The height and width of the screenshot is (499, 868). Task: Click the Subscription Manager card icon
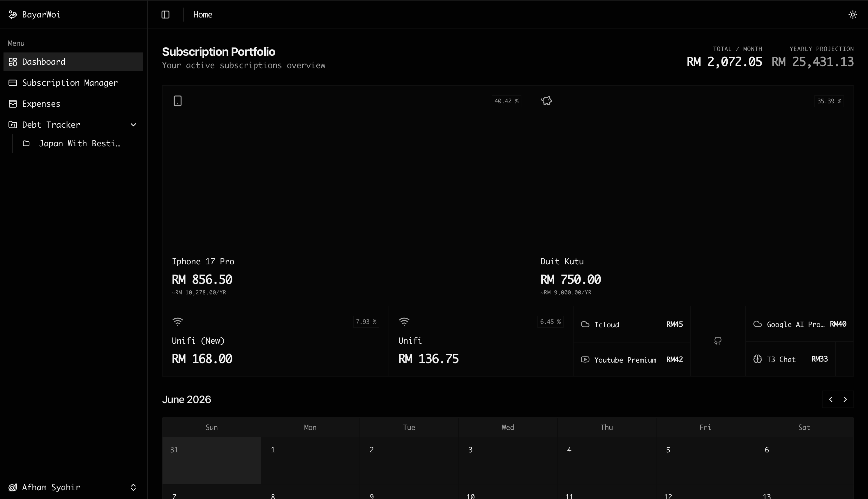coord(13,82)
